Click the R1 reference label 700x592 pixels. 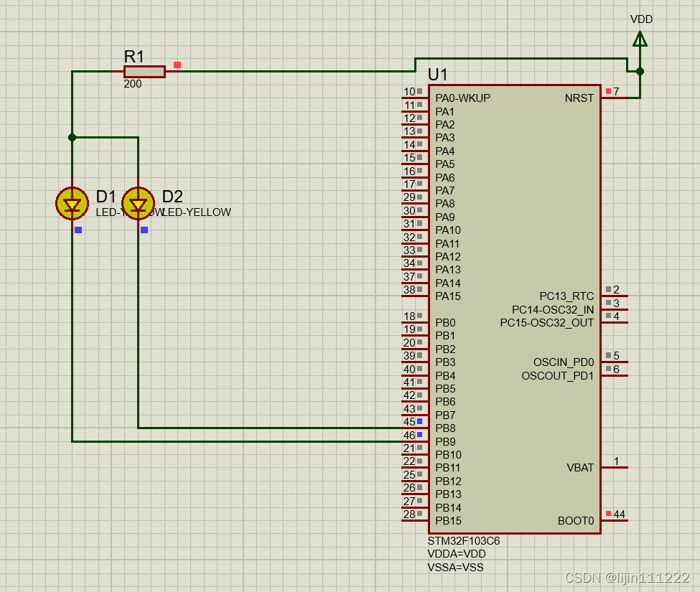(134, 57)
